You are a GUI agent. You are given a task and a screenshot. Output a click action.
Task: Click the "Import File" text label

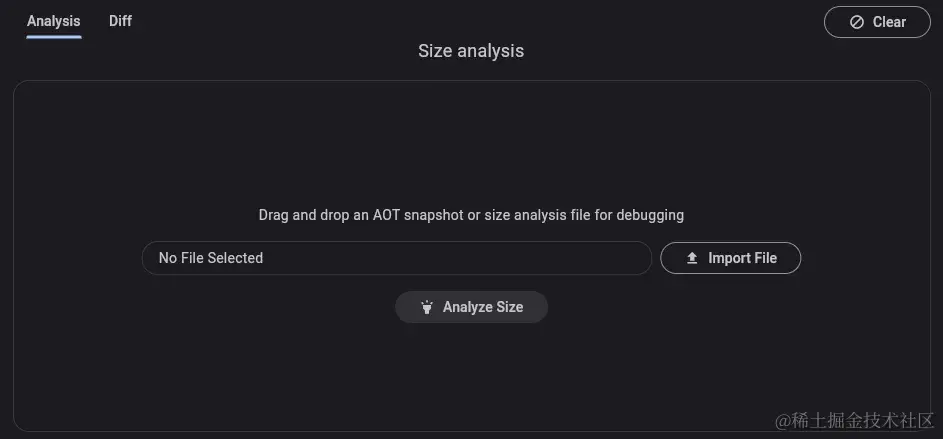(x=743, y=258)
